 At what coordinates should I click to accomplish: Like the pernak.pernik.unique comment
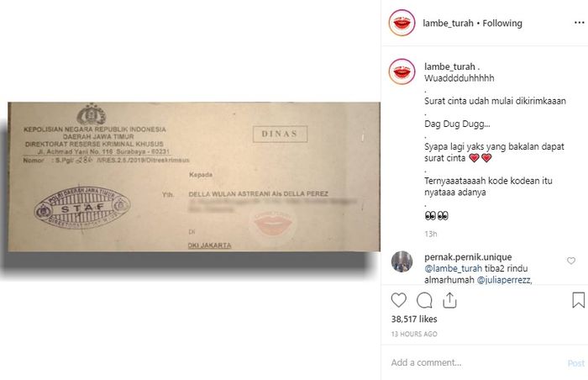[570, 261]
